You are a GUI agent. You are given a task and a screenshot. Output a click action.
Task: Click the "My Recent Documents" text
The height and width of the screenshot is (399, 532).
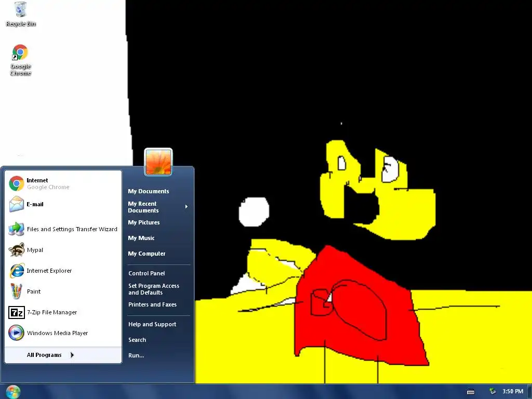(x=143, y=207)
